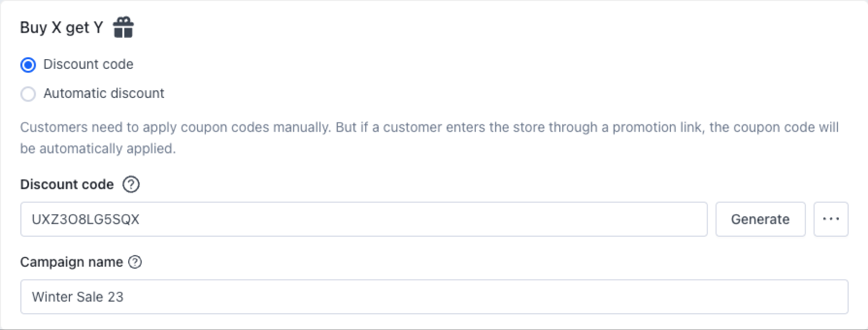Image resolution: width=868 pixels, height=330 pixels.
Task: Click the Buy X get Y heading
Action: [61, 27]
